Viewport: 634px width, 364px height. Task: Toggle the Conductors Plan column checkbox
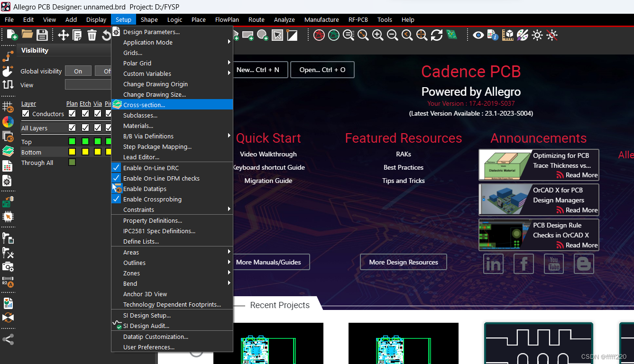pos(72,114)
